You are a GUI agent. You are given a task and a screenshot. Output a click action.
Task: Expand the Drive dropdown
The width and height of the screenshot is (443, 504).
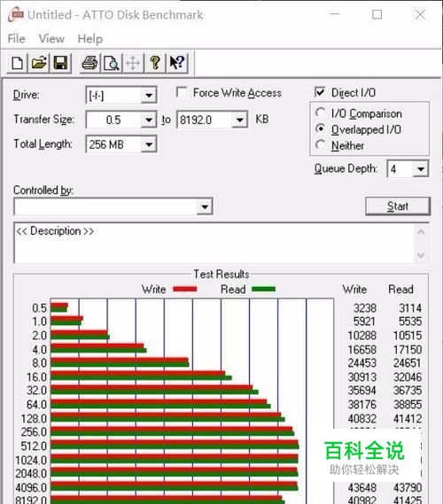point(149,96)
